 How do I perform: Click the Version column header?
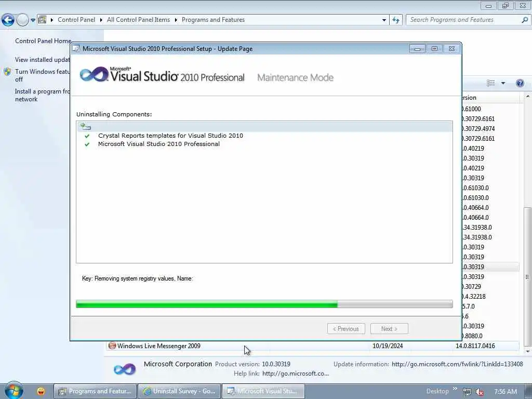[490, 98]
